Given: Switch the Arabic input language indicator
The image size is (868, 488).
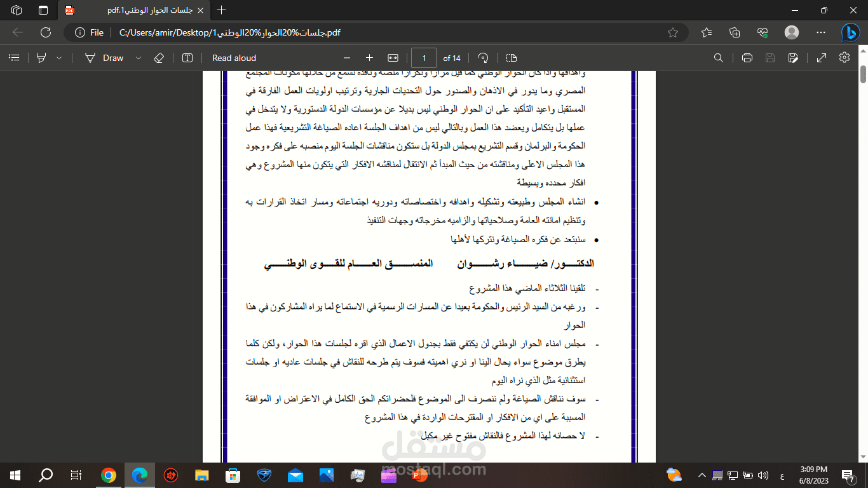Looking at the screenshot, I should click(x=781, y=475).
